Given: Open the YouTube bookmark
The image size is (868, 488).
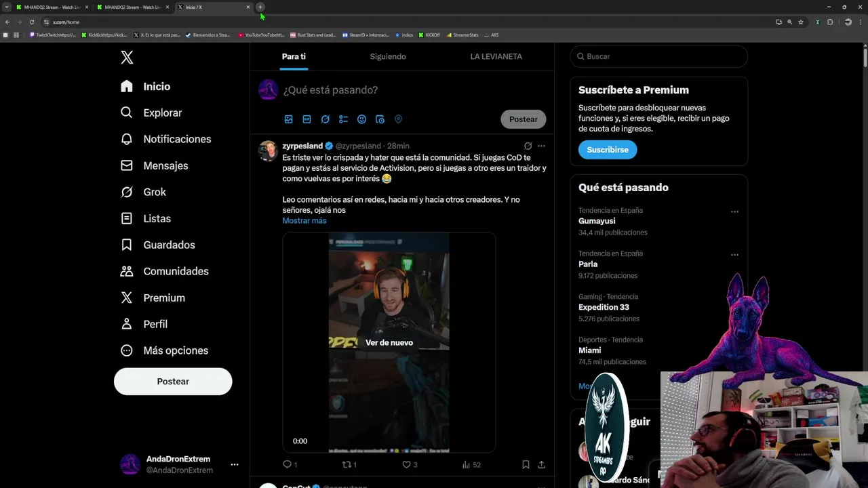Looking at the screenshot, I should 261,35.
